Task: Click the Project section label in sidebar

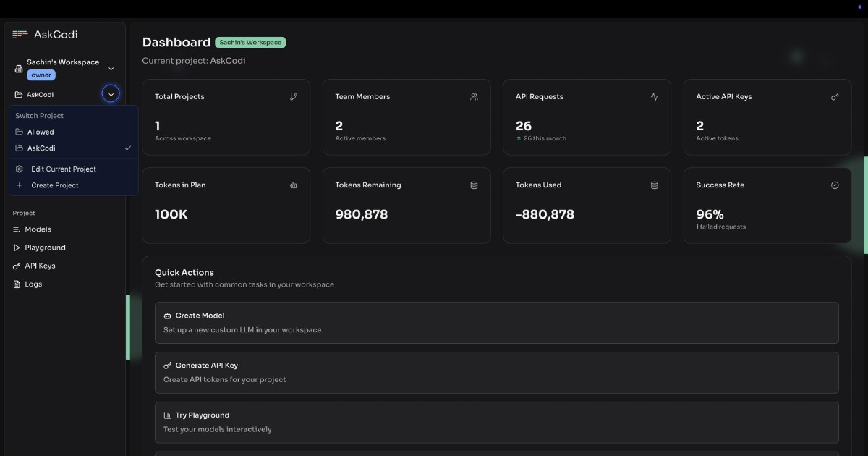Action: [x=24, y=213]
